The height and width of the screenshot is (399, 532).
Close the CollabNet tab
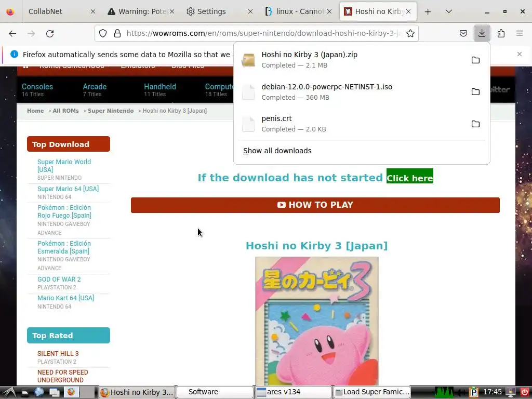point(92,11)
